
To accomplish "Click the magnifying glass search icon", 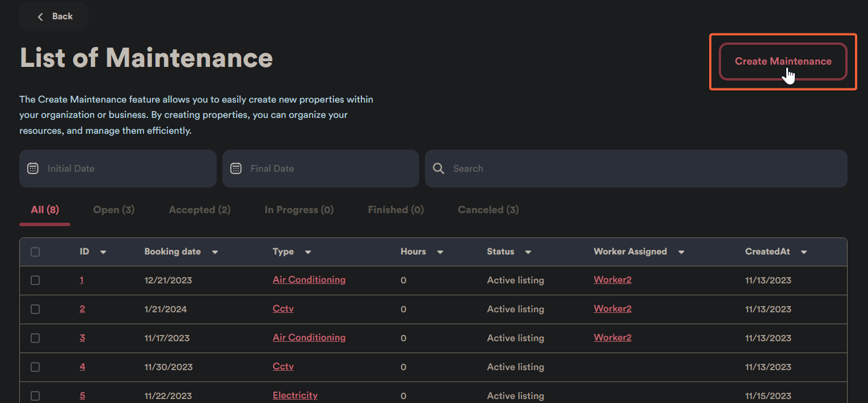I will (439, 168).
